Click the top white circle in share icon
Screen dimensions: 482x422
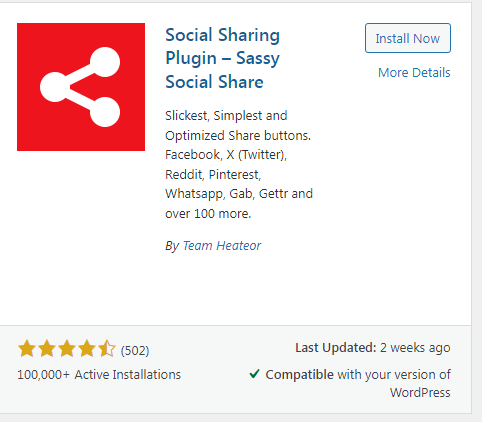[105, 62]
